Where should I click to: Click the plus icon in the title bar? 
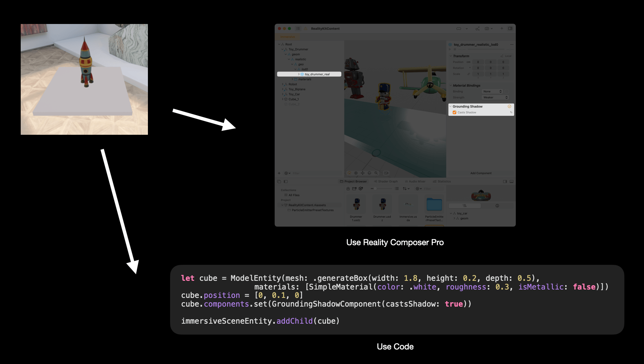point(502,28)
